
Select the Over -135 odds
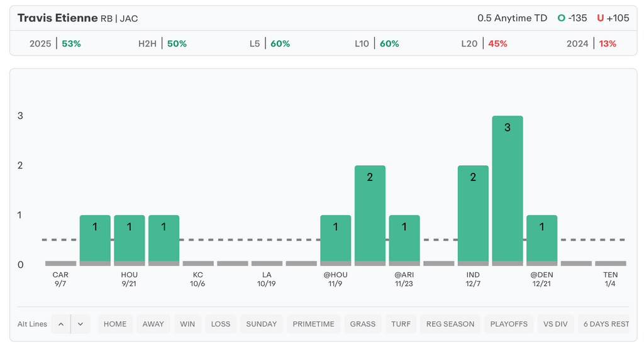[572, 18]
